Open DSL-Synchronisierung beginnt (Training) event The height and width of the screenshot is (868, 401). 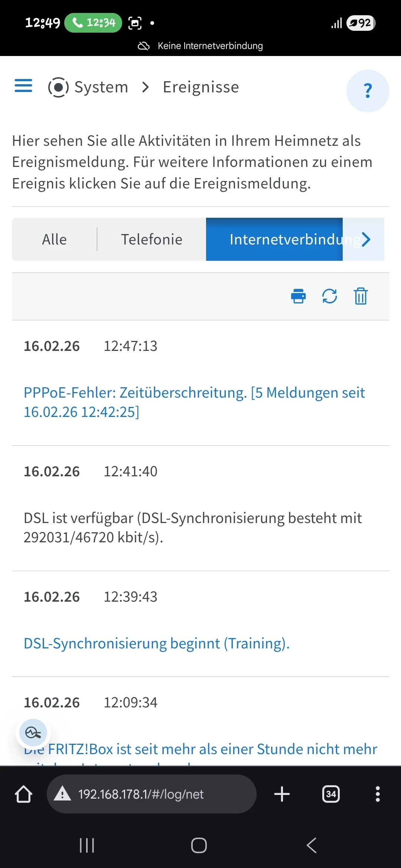point(156,643)
